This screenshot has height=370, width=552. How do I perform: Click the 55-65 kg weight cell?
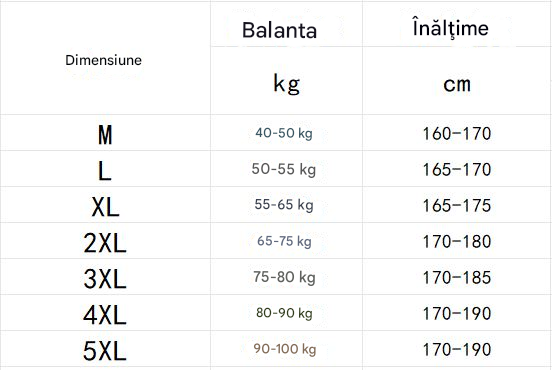tap(286, 205)
